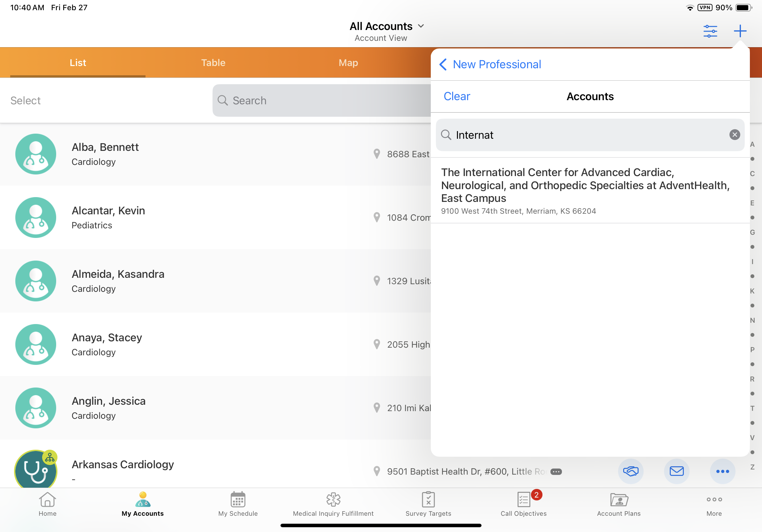Open the Call Objectives tab
The image size is (762, 532).
click(523, 504)
